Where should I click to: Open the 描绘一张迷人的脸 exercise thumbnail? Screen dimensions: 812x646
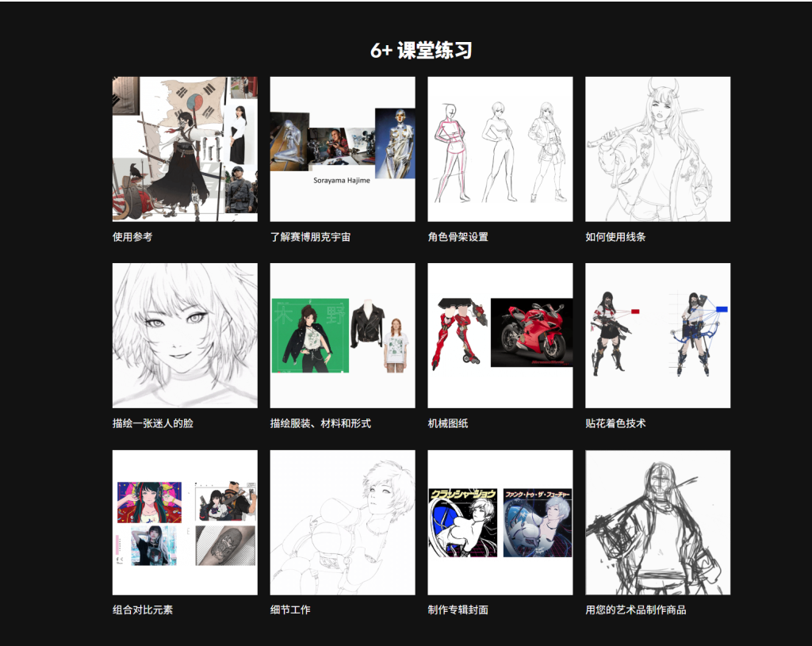tap(185, 335)
